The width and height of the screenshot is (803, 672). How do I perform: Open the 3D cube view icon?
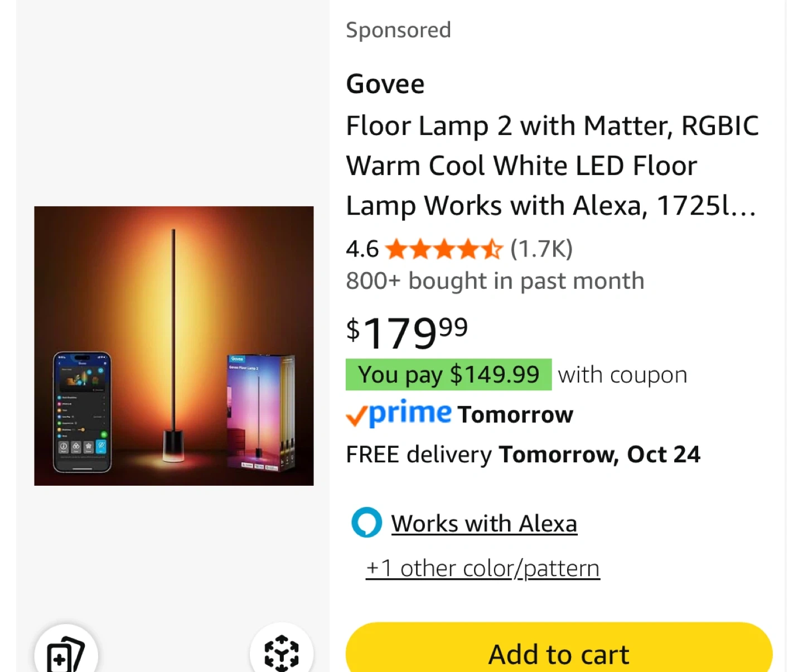coord(281,652)
